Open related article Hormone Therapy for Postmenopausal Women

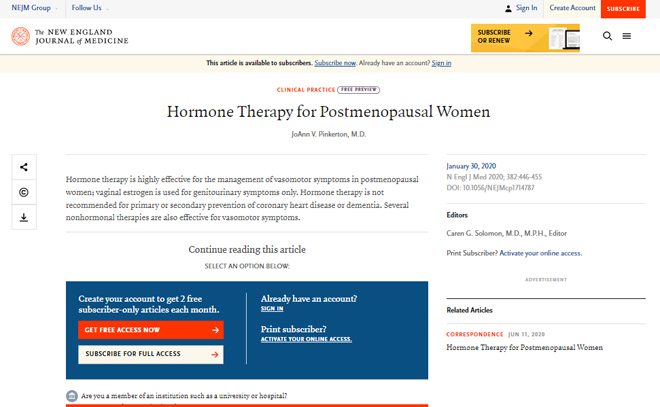524,347
